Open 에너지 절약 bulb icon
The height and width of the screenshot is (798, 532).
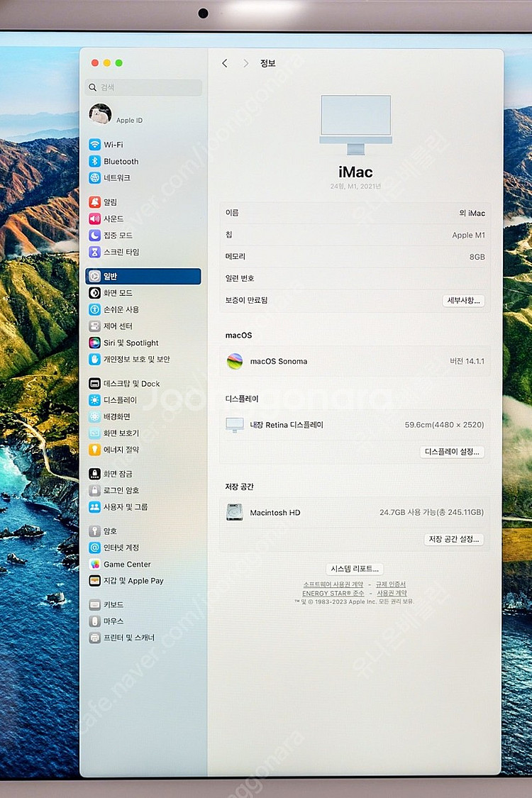point(94,450)
